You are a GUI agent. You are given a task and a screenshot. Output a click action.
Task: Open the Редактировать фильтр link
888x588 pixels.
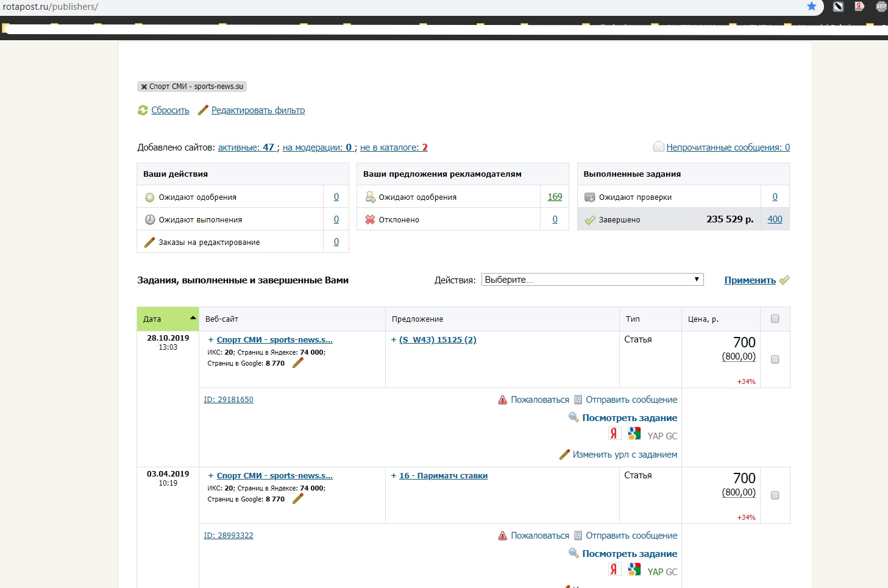pyautogui.click(x=258, y=110)
